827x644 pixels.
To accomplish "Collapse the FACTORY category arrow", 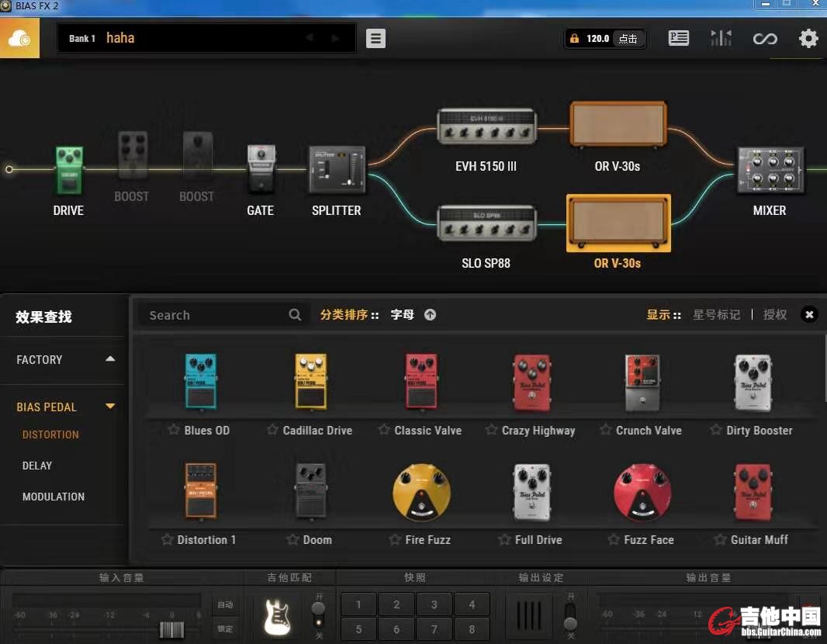I will (110, 359).
